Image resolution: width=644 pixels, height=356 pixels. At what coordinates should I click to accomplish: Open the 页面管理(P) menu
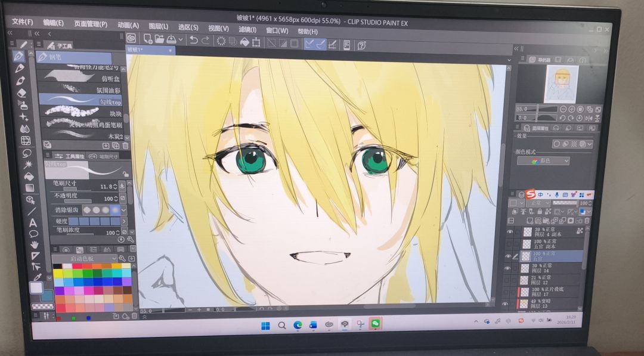[x=91, y=24]
